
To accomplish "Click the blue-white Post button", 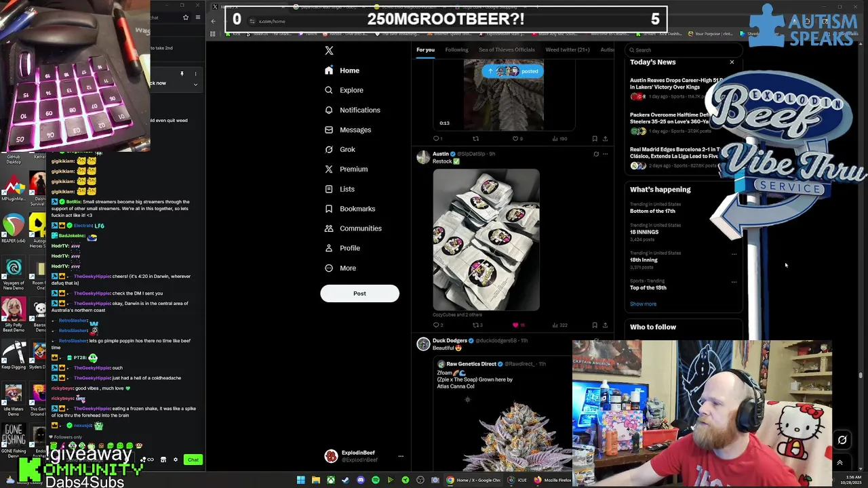I will pos(359,293).
